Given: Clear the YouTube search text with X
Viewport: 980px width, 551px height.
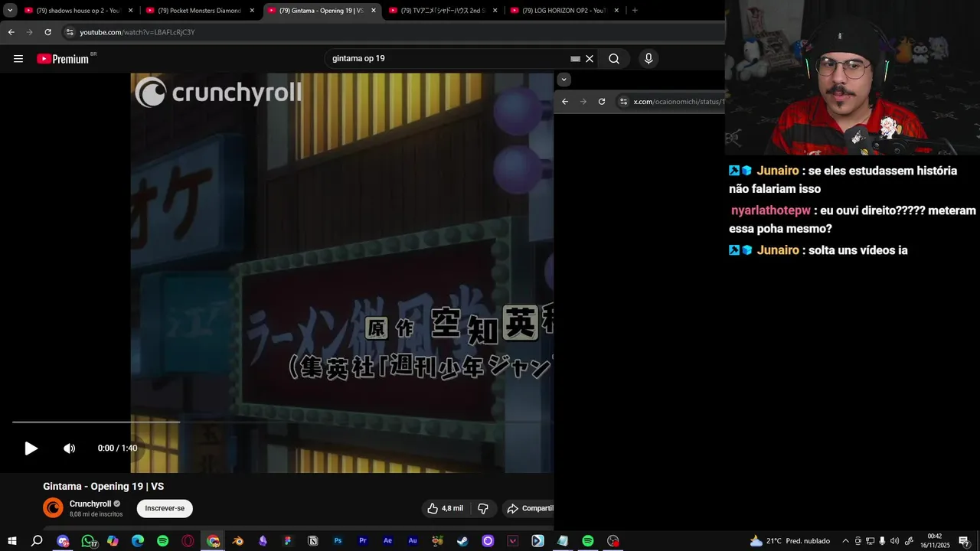Looking at the screenshot, I should coord(590,59).
